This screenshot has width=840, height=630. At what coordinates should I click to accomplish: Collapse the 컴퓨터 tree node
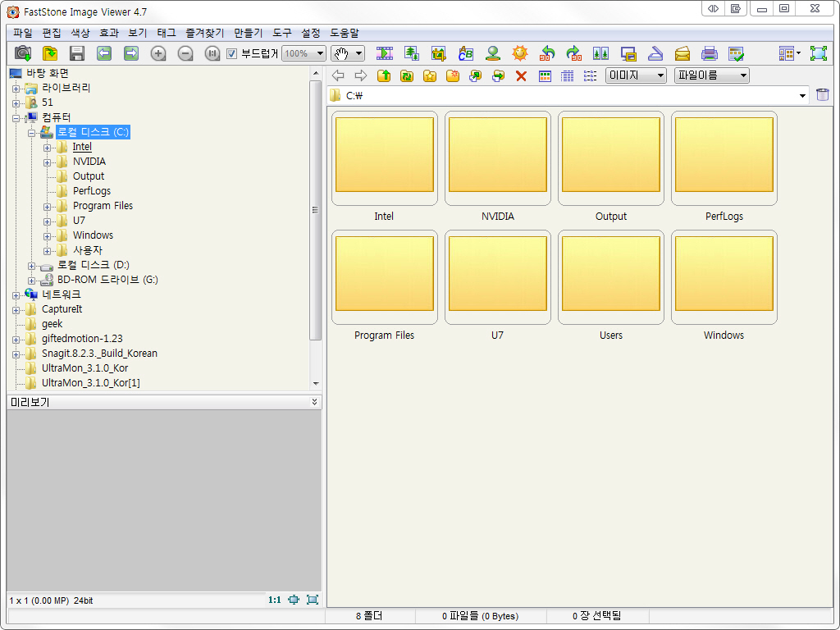point(16,118)
